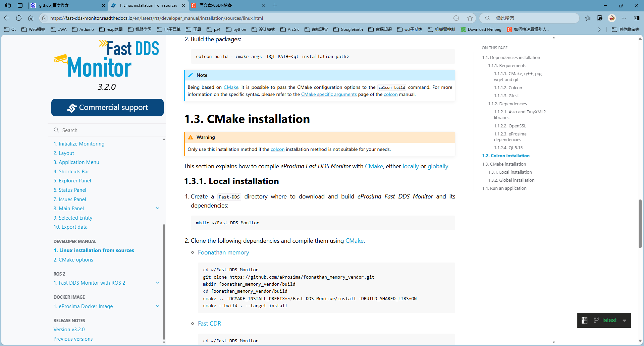Image resolution: width=644 pixels, height=346 pixels.
Task: Refresh the current page
Action: [19, 18]
